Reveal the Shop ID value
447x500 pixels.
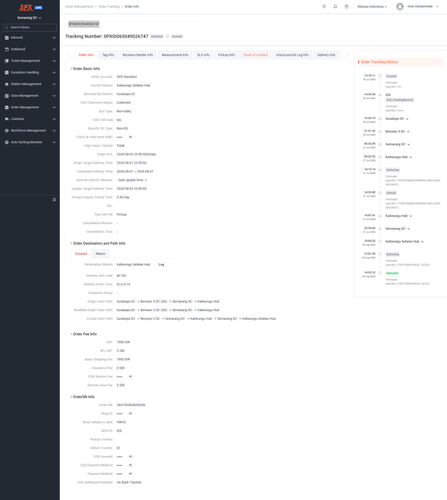pos(130,413)
